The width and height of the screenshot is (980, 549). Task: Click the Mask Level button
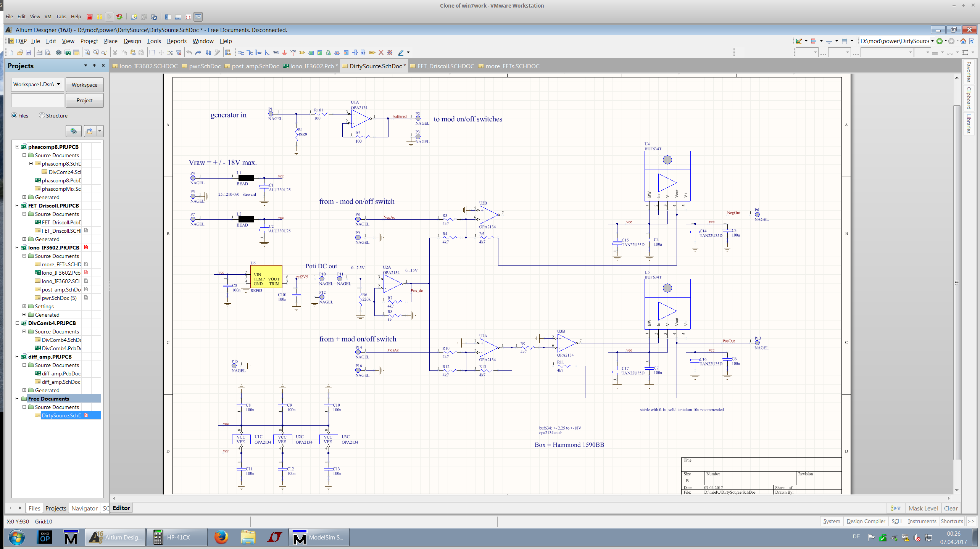point(923,508)
